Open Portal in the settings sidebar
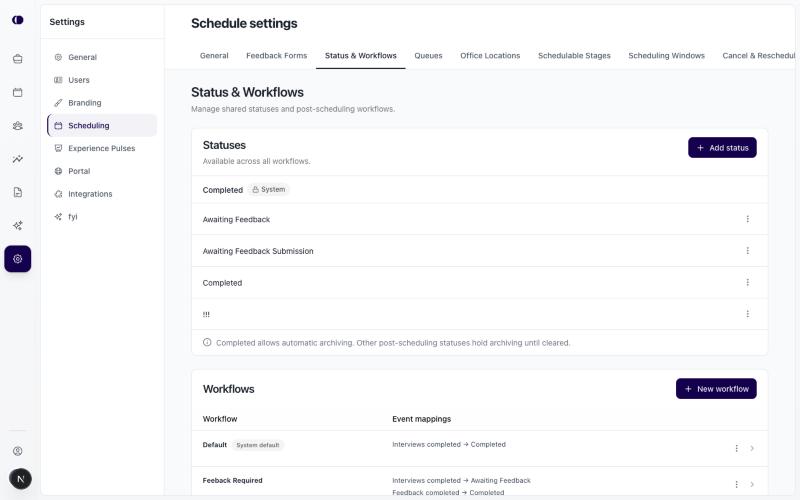Image resolution: width=800 pixels, height=500 pixels. tap(102, 171)
